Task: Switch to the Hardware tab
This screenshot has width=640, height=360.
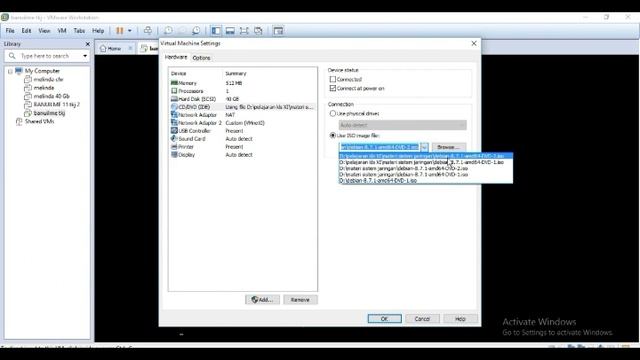Action: (176, 57)
